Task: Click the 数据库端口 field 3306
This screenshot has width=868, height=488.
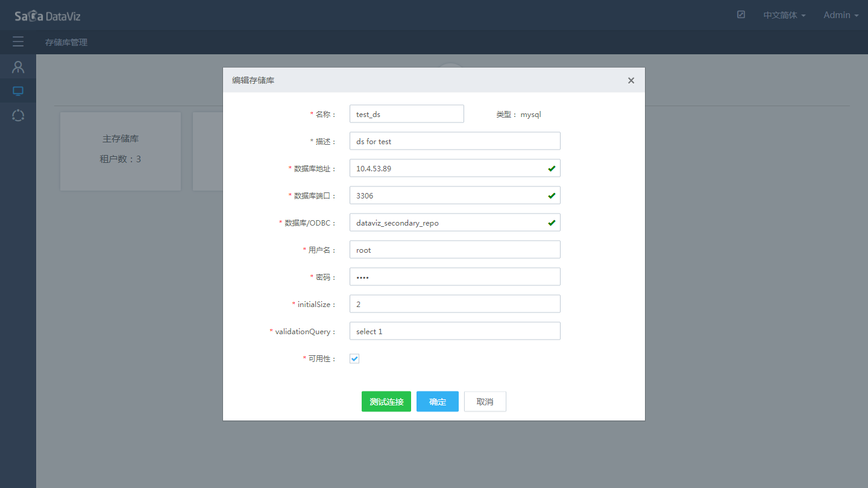Action: [x=455, y=195]
